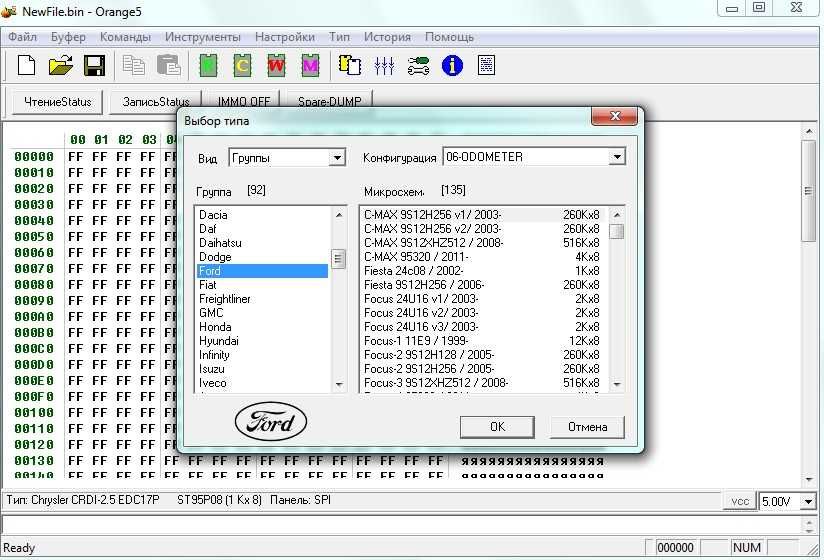The image size is (824, 560).
Task: Select Fiesta 24c08 / 2002- chip
Action: 482,271
